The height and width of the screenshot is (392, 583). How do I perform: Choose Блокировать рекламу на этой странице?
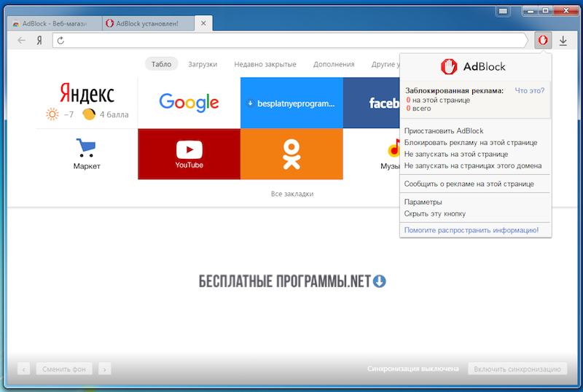471,142
